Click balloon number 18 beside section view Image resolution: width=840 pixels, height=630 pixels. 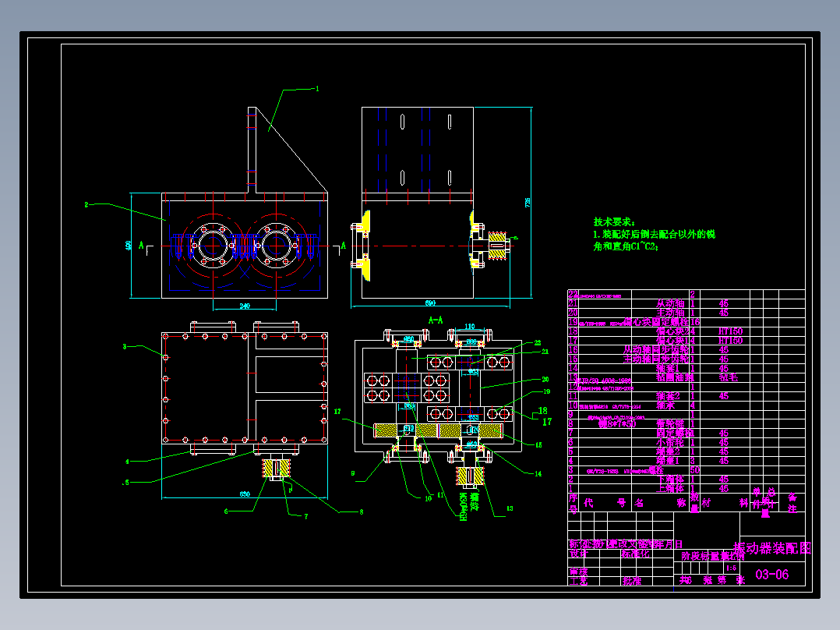pos(542,411)
